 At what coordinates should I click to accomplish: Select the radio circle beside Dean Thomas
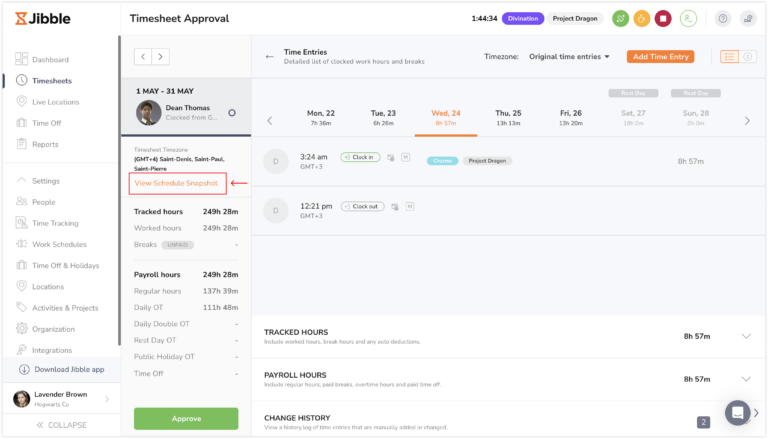232,113
